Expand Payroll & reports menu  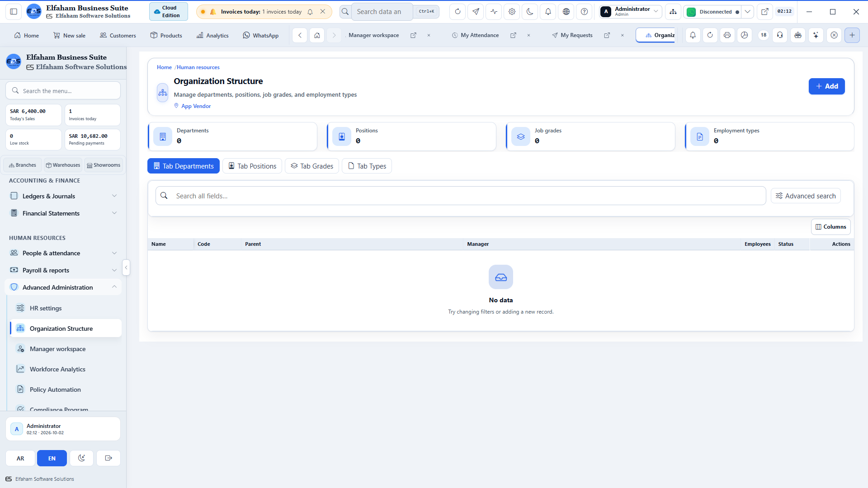[63, 270]
